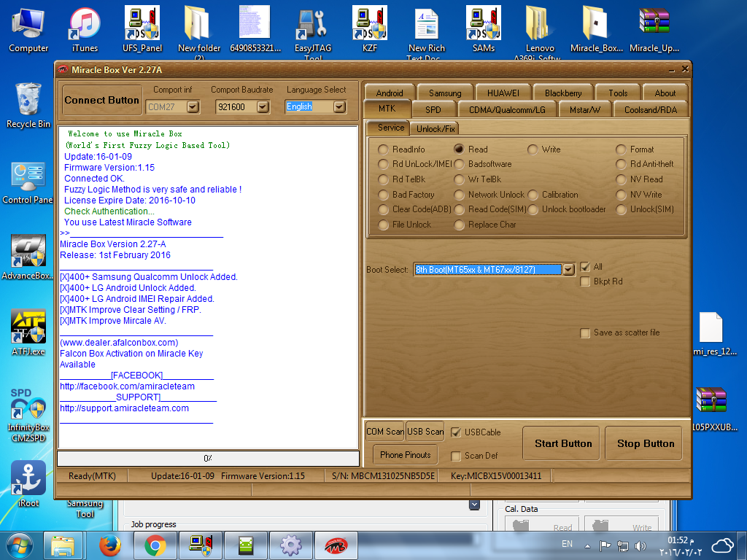747x560 pixels.
Task: Switch to the Miracle Box taskbar icon
Action: click(x=336, y=545)
